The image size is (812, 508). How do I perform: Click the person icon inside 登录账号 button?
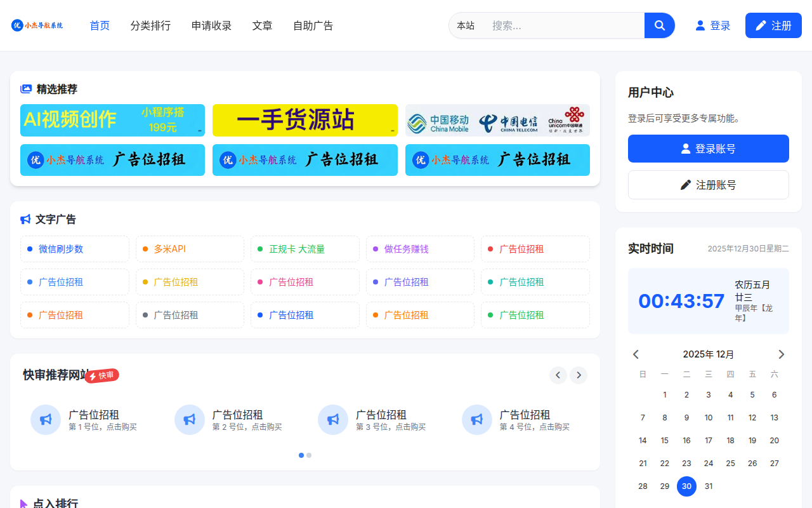coord(685,148)
